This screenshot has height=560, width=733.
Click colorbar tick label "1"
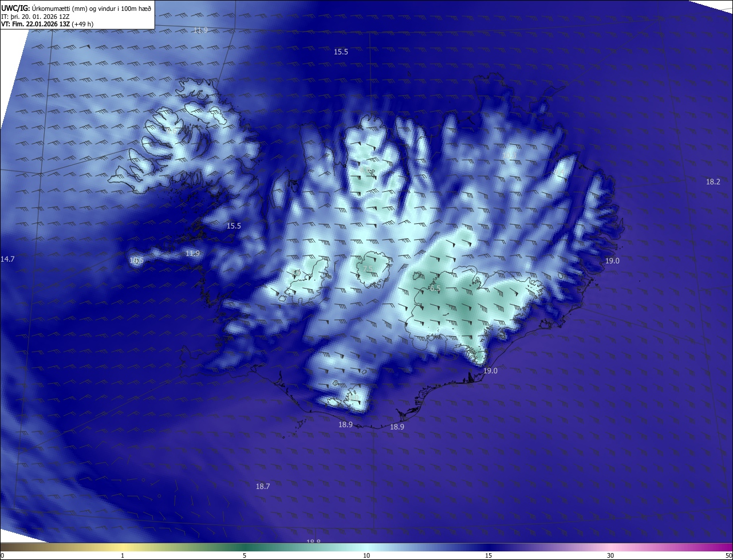click(123, 555)
